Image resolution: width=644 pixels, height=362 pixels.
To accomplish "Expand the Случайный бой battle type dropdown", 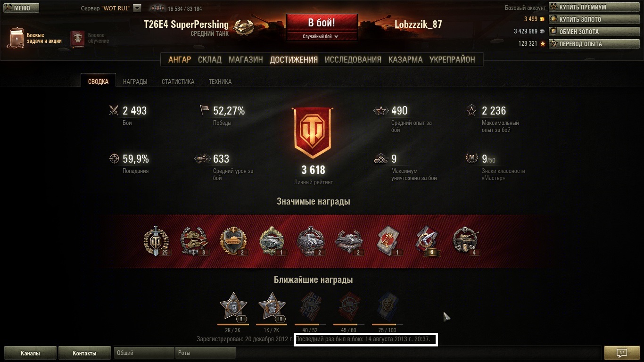I will 320,36.
